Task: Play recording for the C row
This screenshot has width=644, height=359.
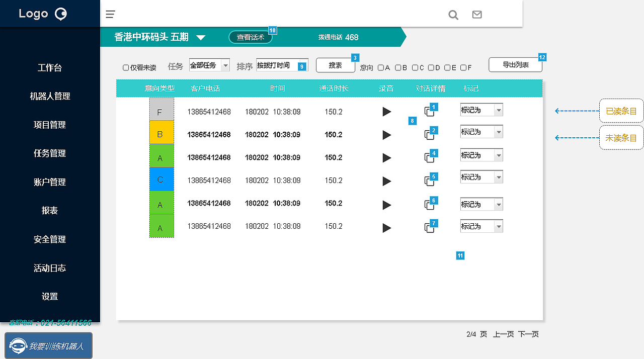Action: [386, 181]
